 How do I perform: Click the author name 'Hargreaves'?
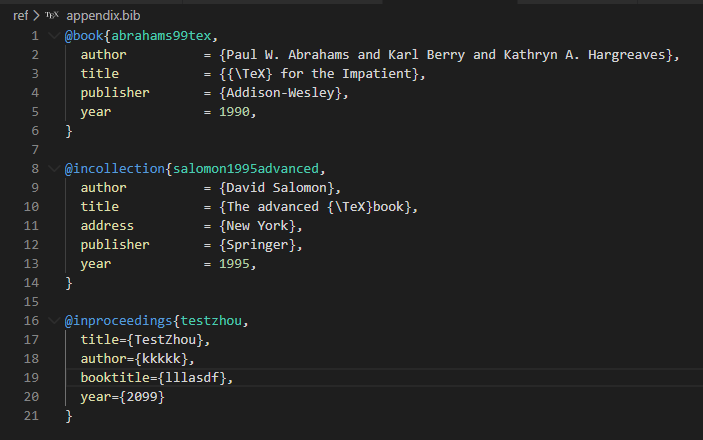pyautogui.click(x=626, y=55)
